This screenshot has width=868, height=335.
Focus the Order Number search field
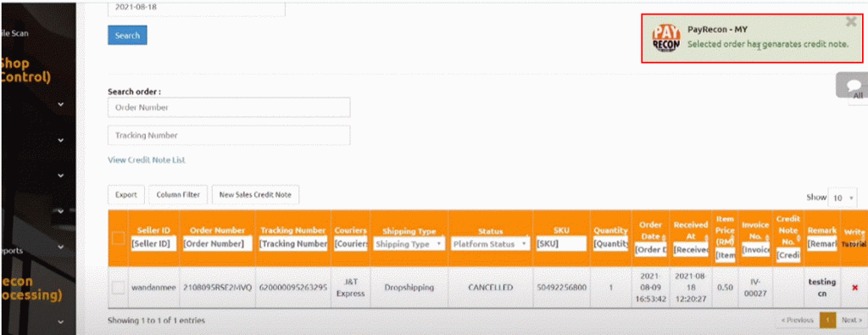point(229,108)
